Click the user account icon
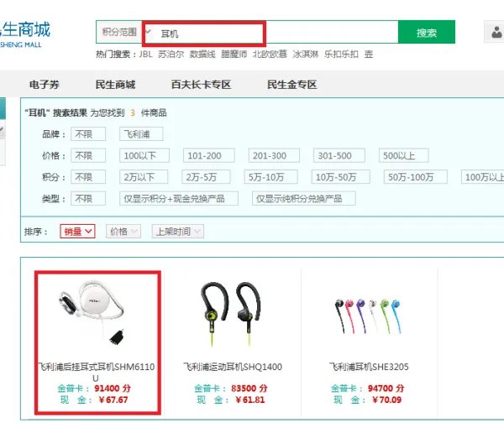 [x=496, y=32]
